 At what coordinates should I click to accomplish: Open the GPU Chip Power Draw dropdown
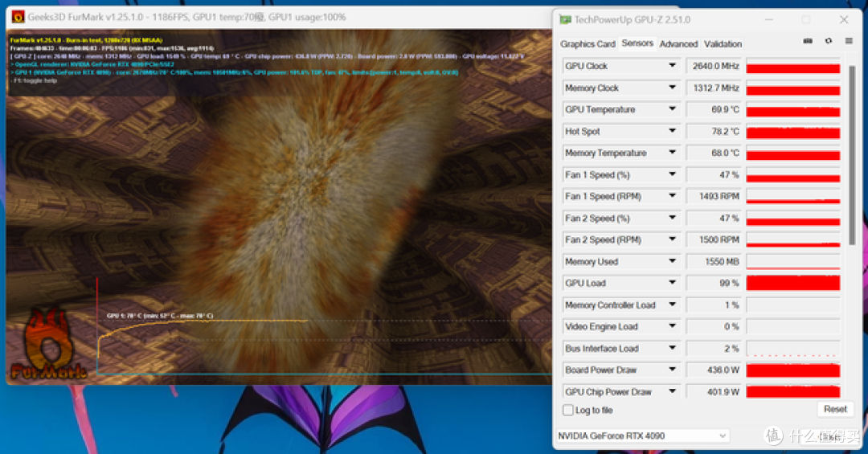coord(672,391)
